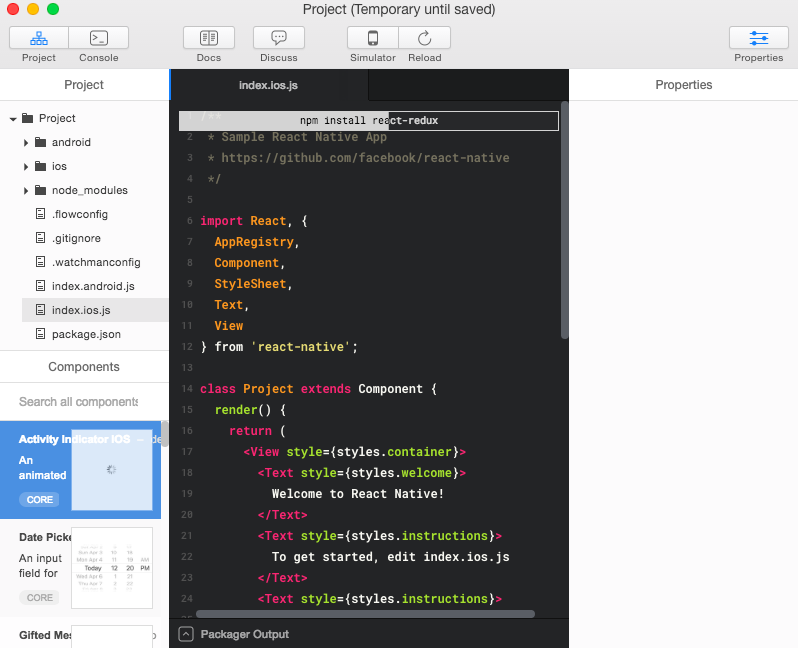Click the Packager Output label
This screenshot has width=798, height=648.
click(x=244, y=634)
